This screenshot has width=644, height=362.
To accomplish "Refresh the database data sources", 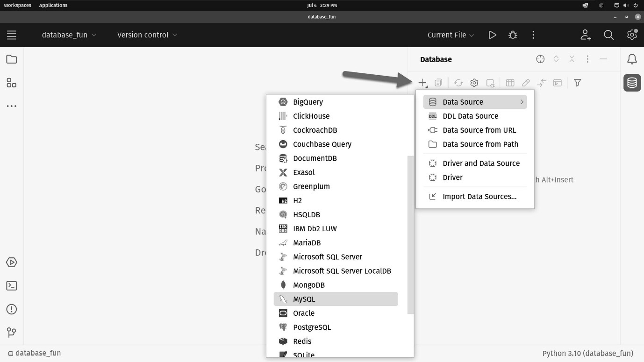I will (x=458, y=83).
